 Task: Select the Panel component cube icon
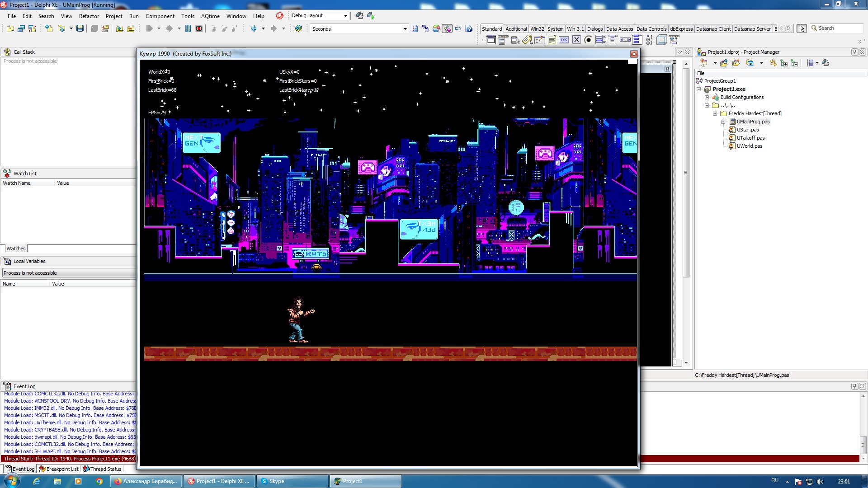(x=662, y=40)
